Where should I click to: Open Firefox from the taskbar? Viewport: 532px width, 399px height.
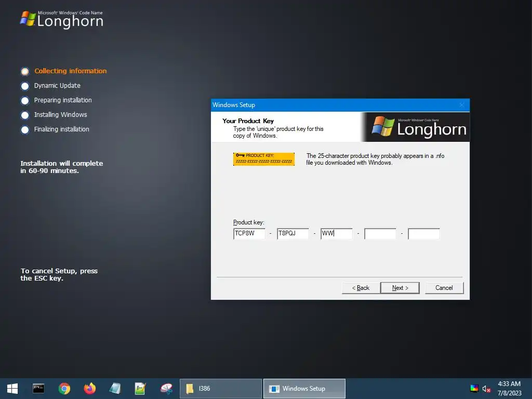point(90,389)
